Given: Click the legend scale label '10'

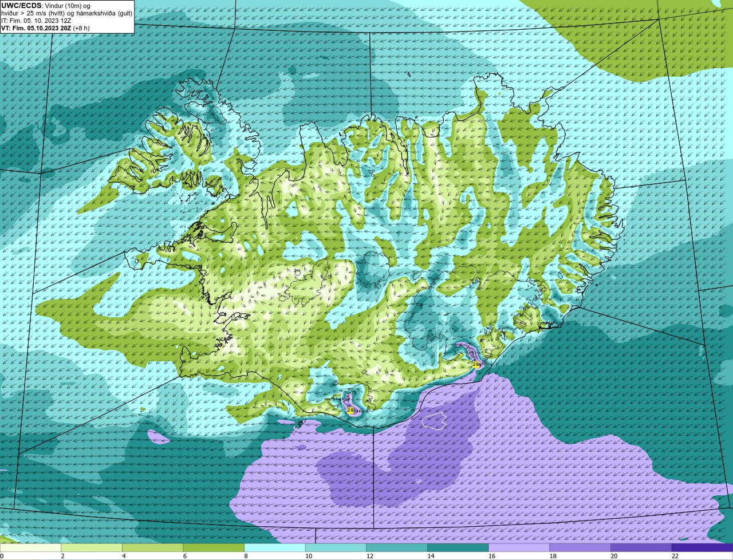Looking at the screenshot, I should (309, 556).
